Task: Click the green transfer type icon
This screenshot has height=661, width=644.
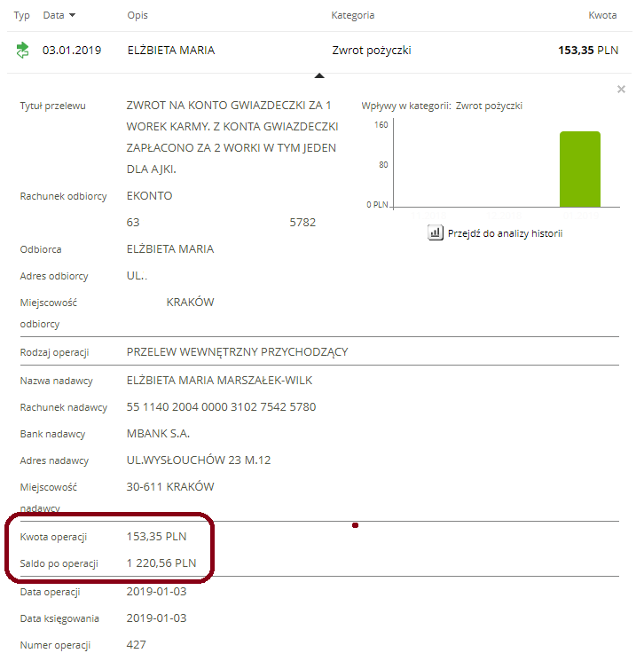Action: tap(22, 51)
